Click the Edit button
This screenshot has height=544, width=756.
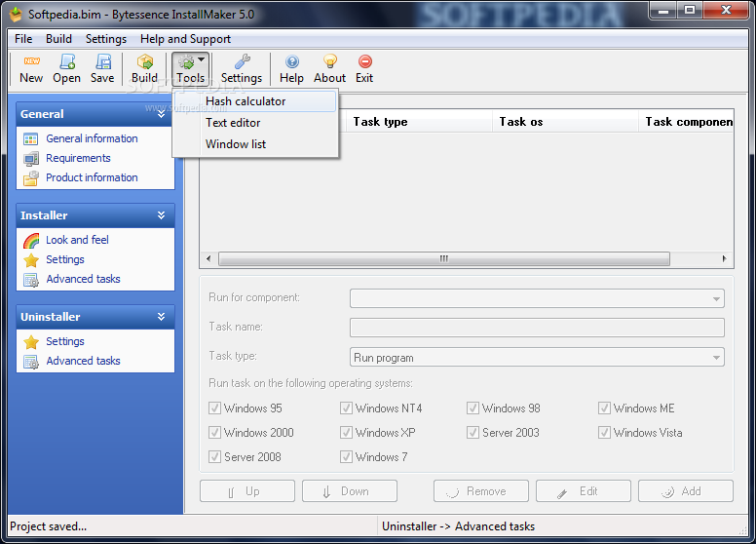(x=584, y=491)
